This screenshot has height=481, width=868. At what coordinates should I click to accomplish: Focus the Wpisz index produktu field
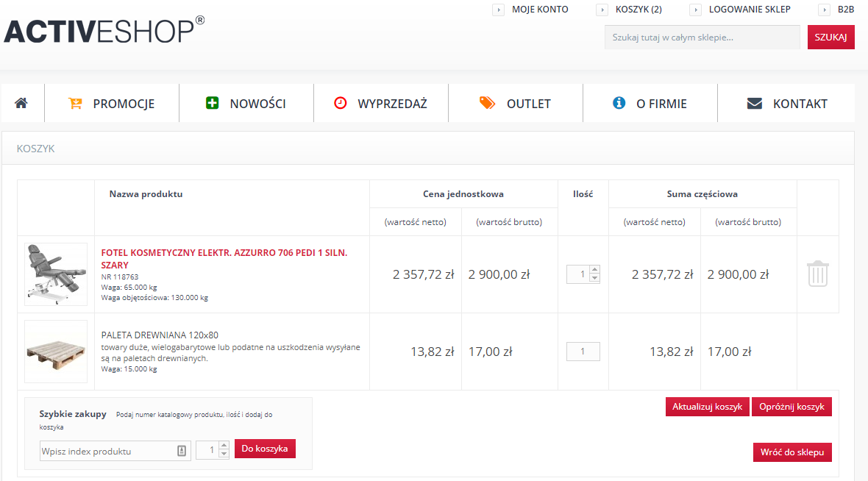click(x=115, y=451)
